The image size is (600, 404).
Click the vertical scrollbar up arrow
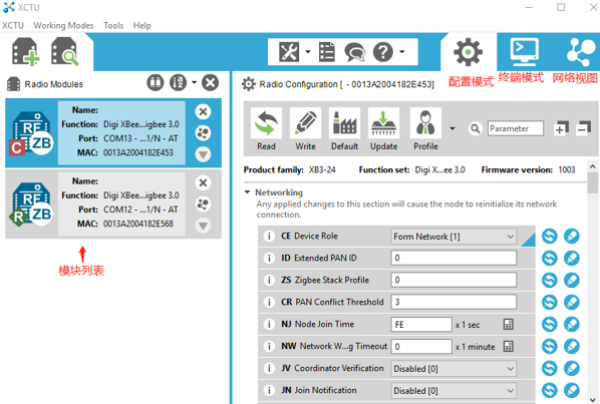592,166
